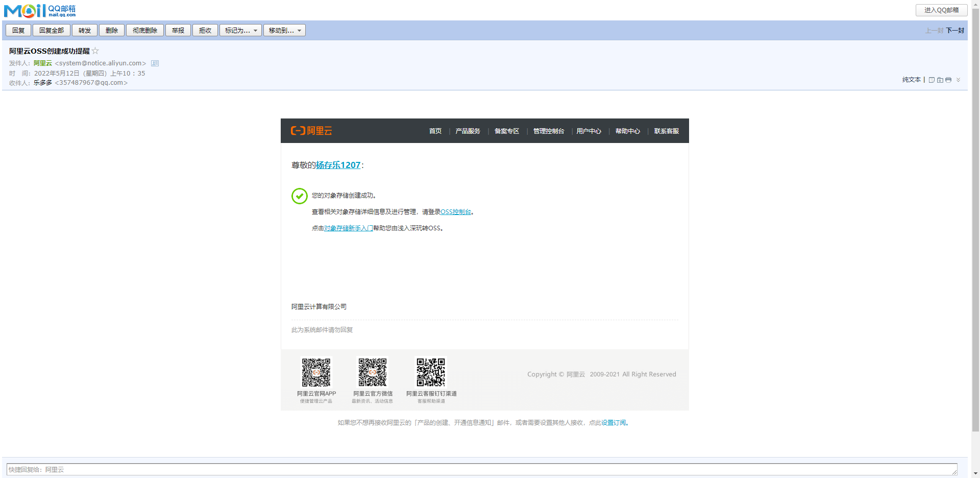Open 备案专区 in the email nav
Image resolution: width=980 pixels, height=478 pixels.
tap(507, 131)
